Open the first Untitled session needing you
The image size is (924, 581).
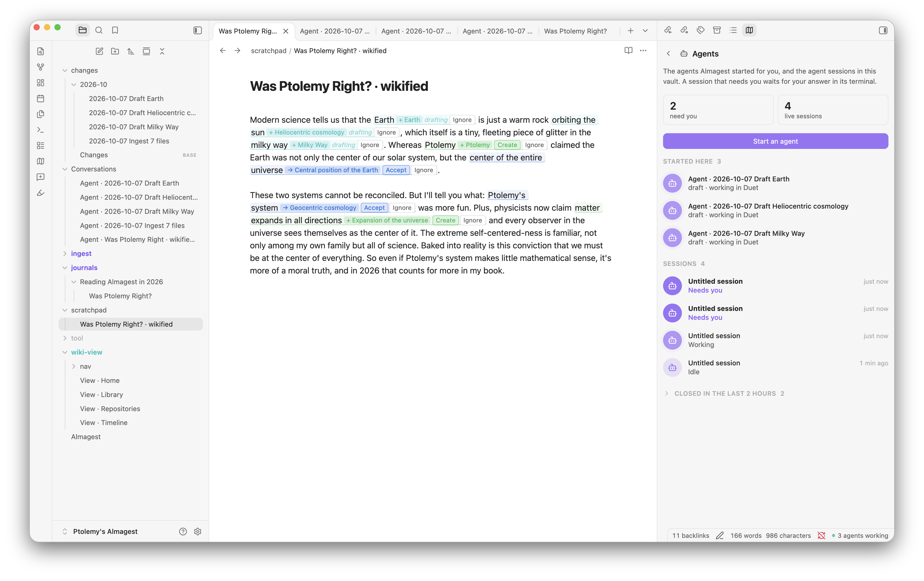click(775, 285)
